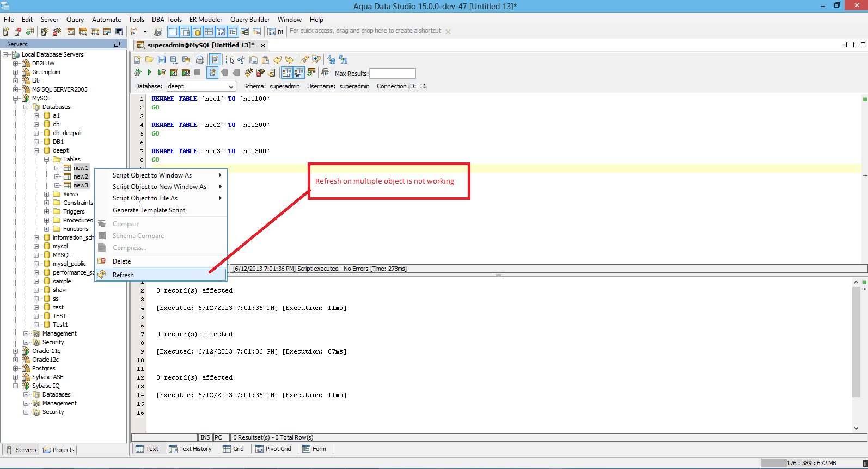868x469 pixels.
Task: Click the New Script icon in the editor toolbar
Action: click(x=137, y=59)
